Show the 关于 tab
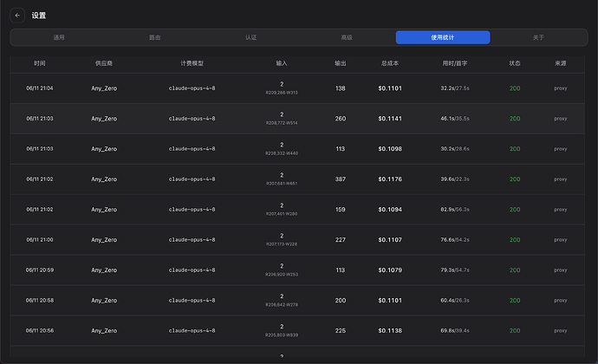 point(538,37)
